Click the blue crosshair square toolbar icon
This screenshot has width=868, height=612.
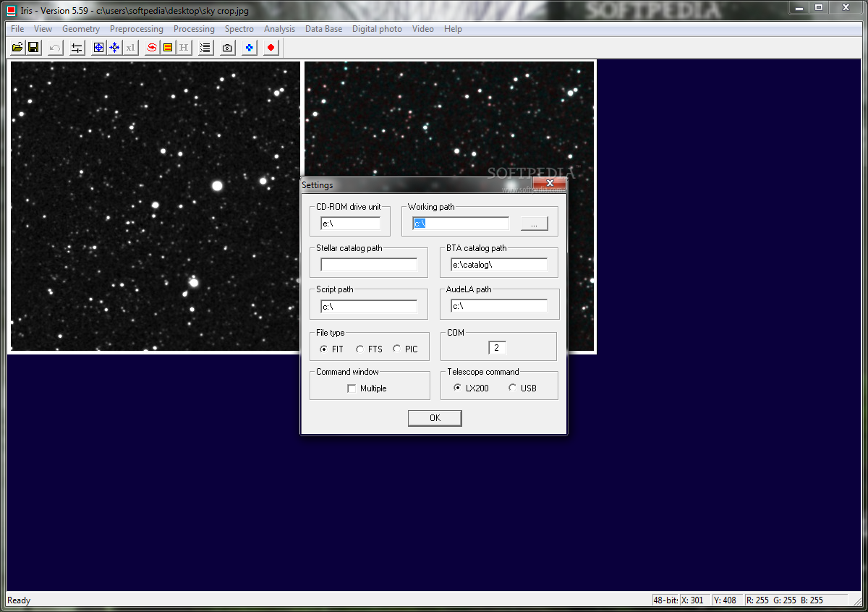click(99, 48)
